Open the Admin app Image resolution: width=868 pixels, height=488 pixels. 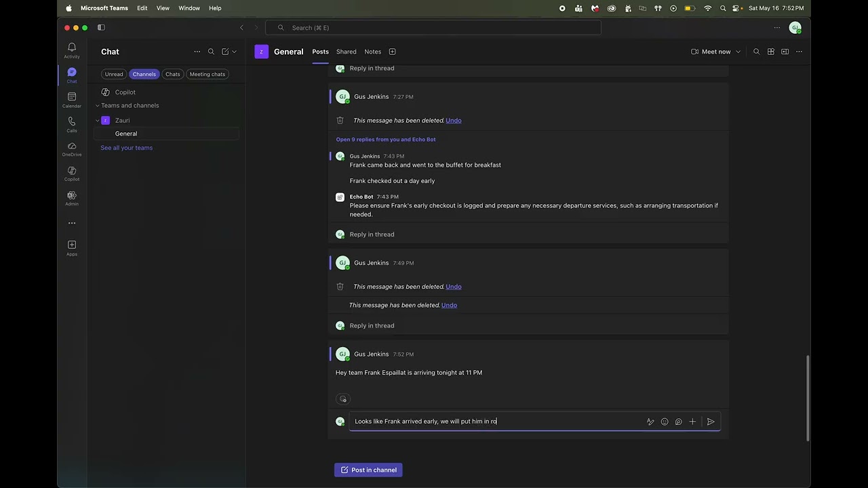click(71, 198)
